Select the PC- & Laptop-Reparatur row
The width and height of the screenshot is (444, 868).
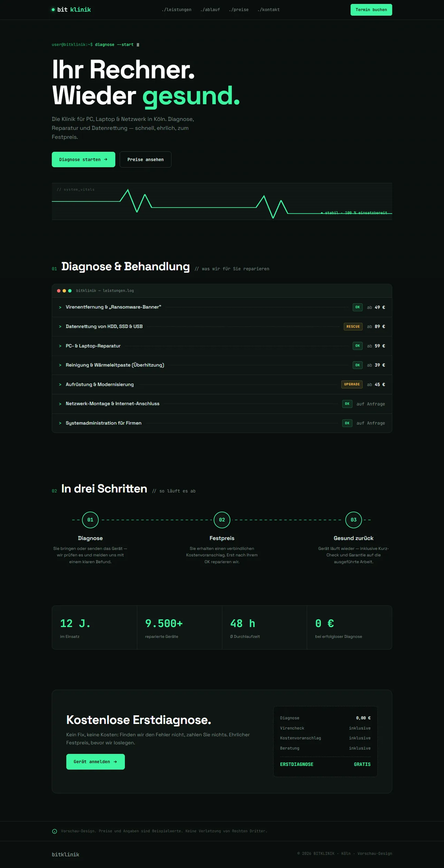tap(222, 346)
